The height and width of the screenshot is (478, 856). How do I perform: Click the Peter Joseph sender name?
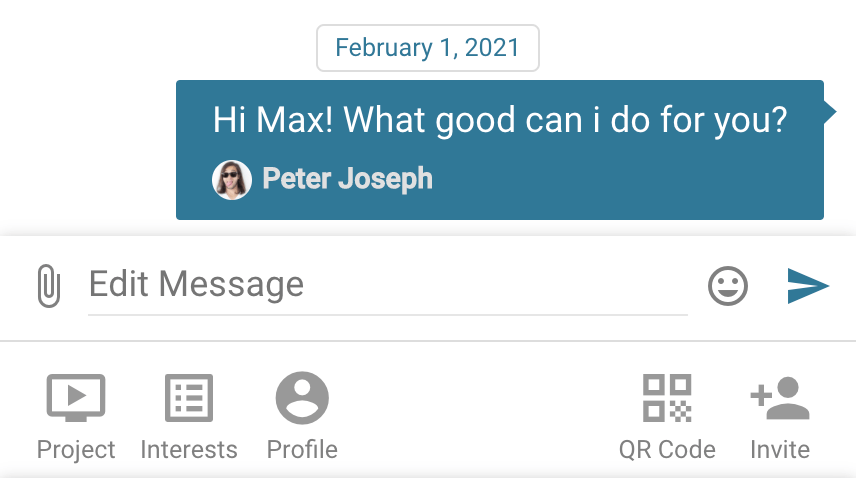tap(347, 179)
